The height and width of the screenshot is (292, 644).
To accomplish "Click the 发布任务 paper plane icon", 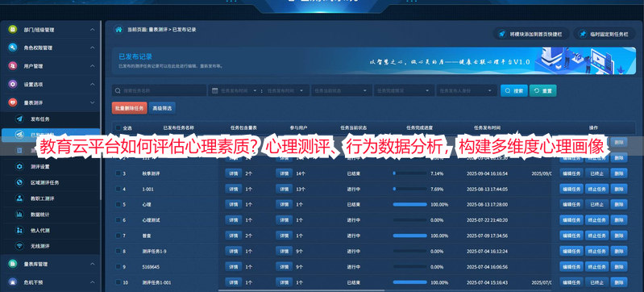I will 19,119.
